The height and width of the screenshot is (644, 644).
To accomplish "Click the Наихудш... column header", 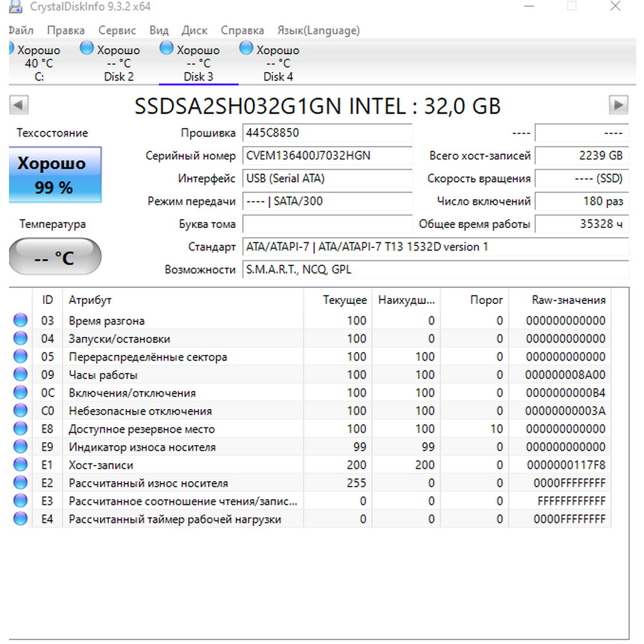I will [x=406, y=300].
